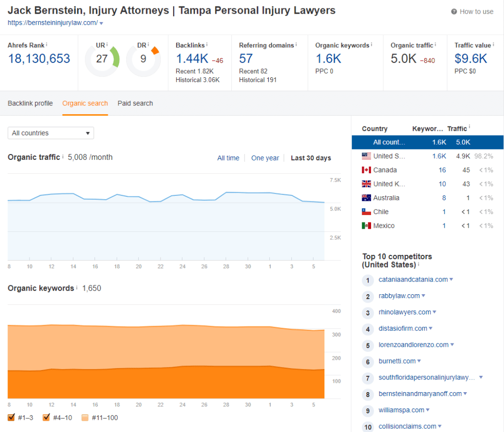
Task: Click the Traffic value info icon
Action: [493, 44]
